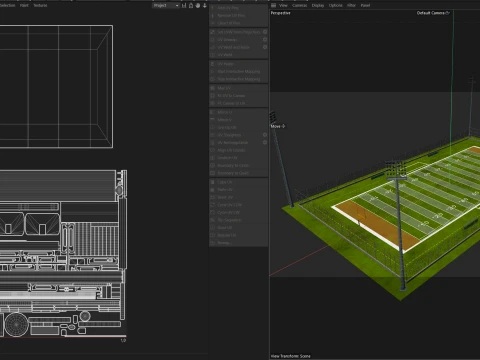Click the Mirror V icon
The width and height of the screenshot is (480, 360).
pyautogui.click(x=213, y=120)
